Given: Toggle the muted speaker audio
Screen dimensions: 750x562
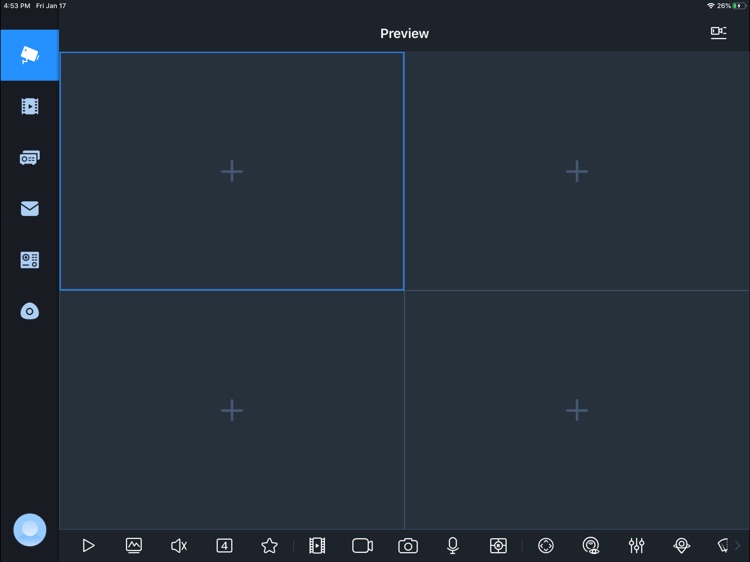Looking at the screenshot, I should click(x=179, y=545).
